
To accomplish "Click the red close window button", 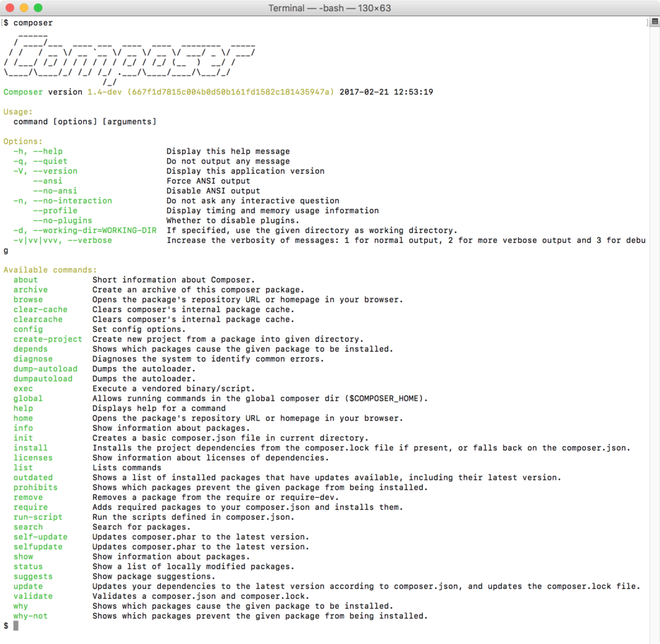I will click(x=10, y=8).
